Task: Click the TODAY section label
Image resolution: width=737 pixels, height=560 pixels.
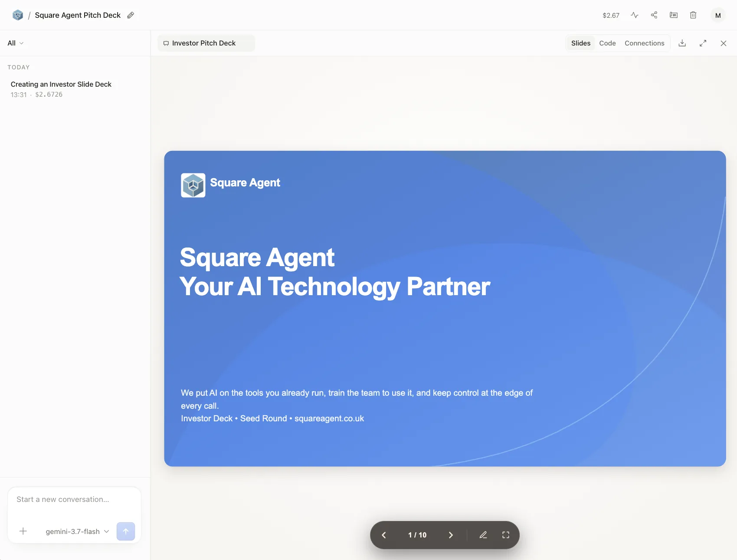Action: pos(19,67)
